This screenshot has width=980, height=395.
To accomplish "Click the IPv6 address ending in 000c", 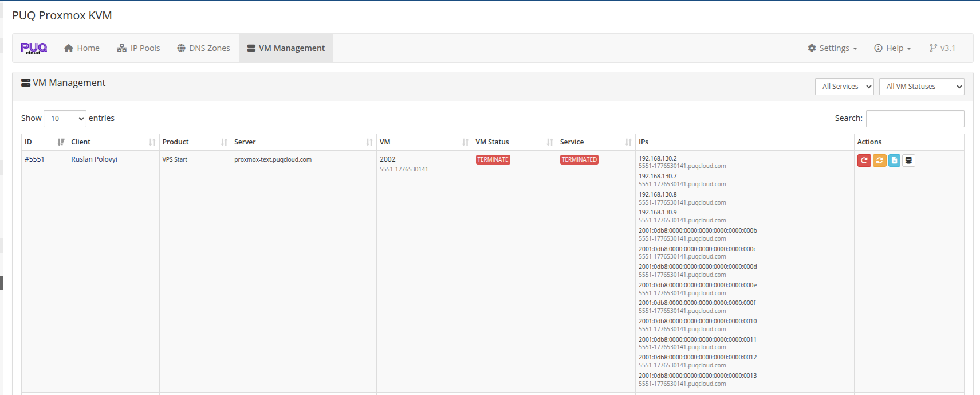I will click(698, 249).
